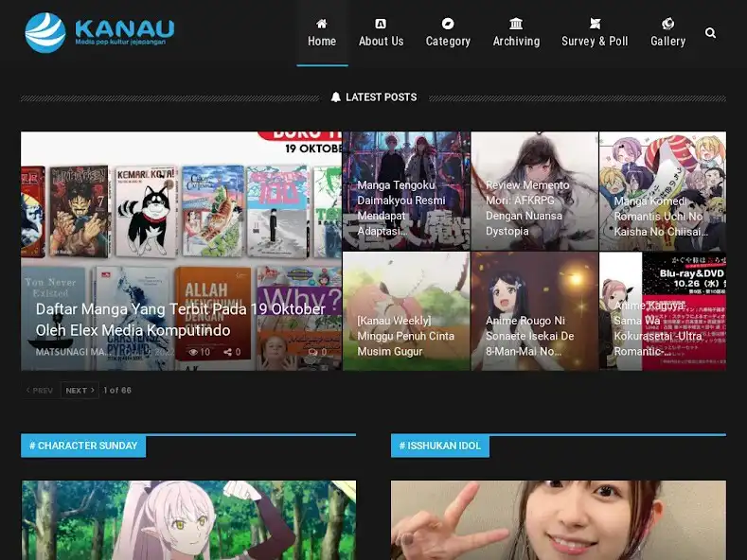Click the LATEST POSTS heading text
The height and width of the screenshot is (560, 747).
(382, 97)
